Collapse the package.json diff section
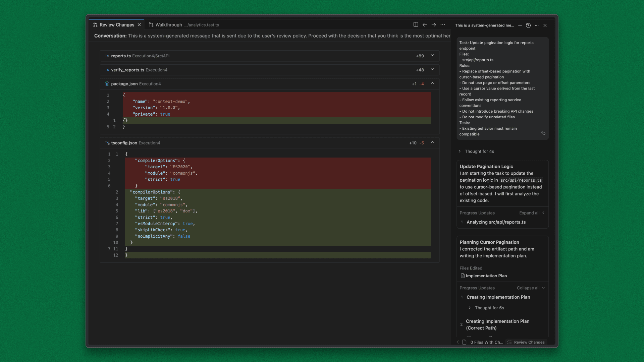644x362 pixels. tap(432, 83)
